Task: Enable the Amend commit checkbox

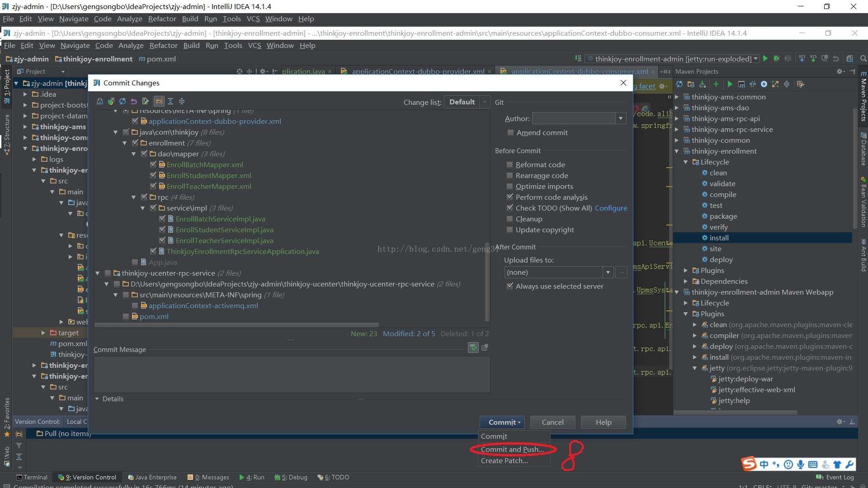Action: (x=509, y=132)
